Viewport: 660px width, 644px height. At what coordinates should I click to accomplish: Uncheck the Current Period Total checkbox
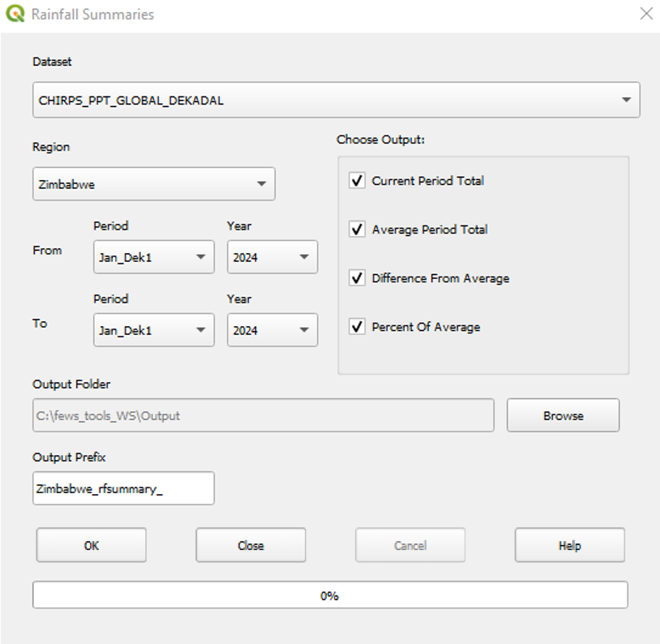[x=357, y=181]
